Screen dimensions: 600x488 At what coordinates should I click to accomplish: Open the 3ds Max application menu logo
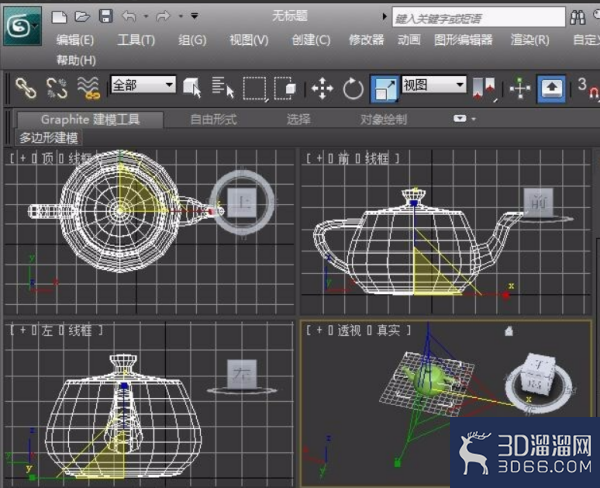[22, 26]
